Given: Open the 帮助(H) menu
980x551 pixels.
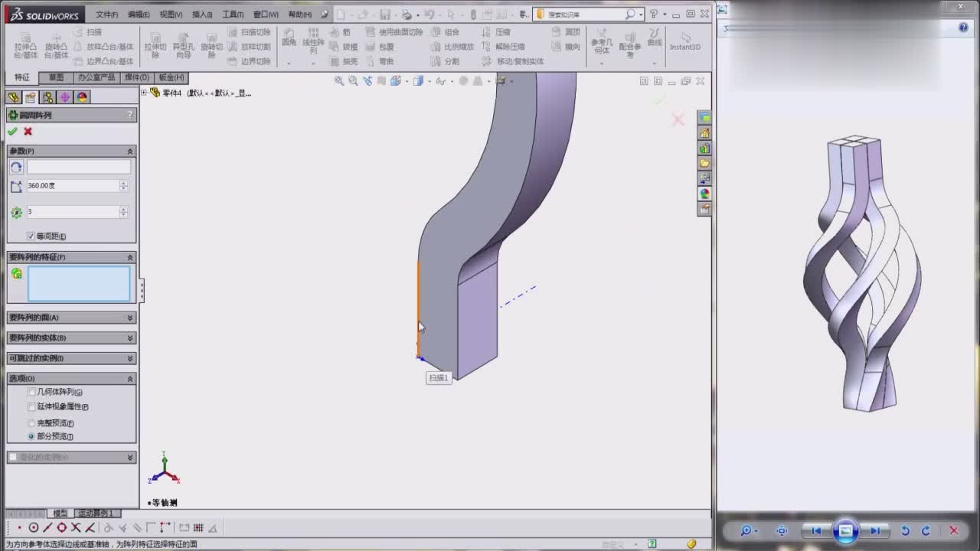Looking at the screenshot, I should [x=299, y=15].
